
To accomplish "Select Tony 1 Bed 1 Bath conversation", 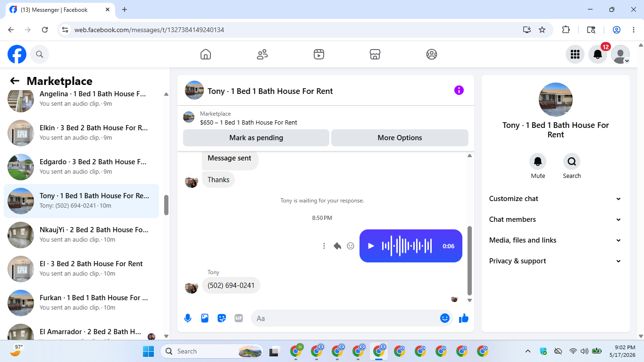I will coord(82,201).
